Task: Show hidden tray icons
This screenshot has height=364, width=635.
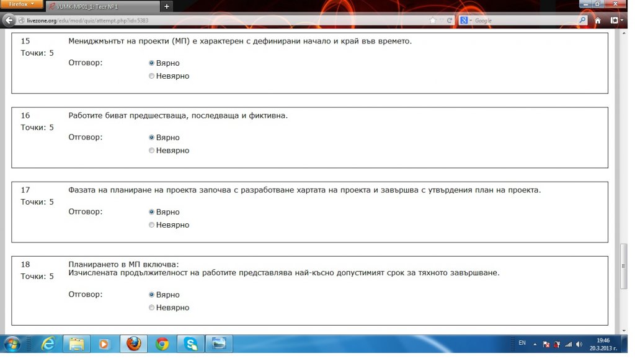Action: click(535, 345)
